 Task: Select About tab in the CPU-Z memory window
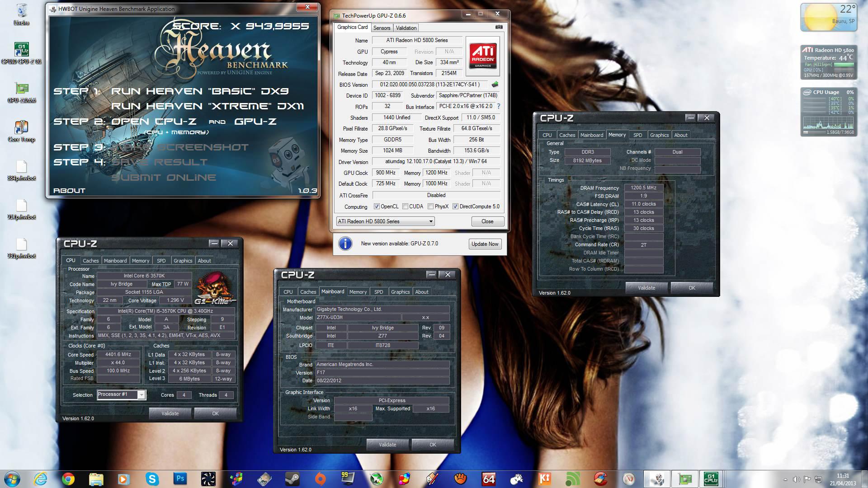click(680, 135)
